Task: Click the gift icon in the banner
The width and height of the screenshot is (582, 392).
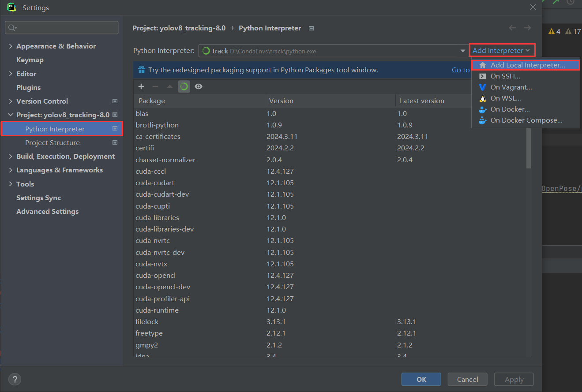Action: (x=142, y=70)
